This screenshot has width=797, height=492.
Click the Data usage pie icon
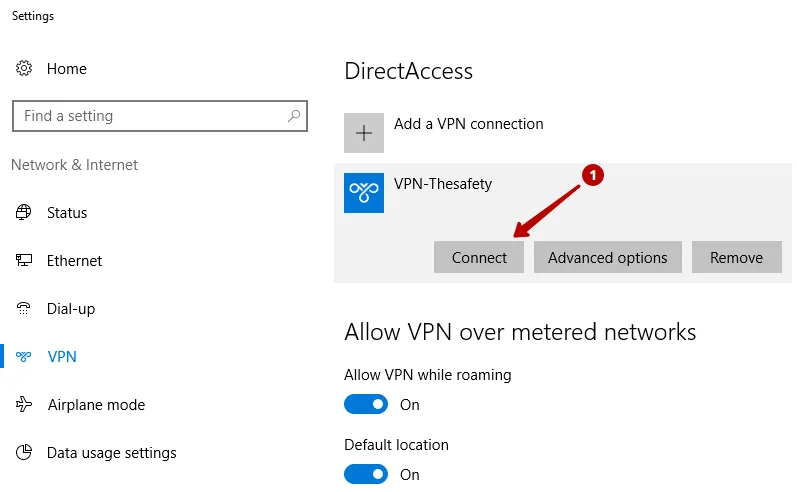click(x=23, y=452)
